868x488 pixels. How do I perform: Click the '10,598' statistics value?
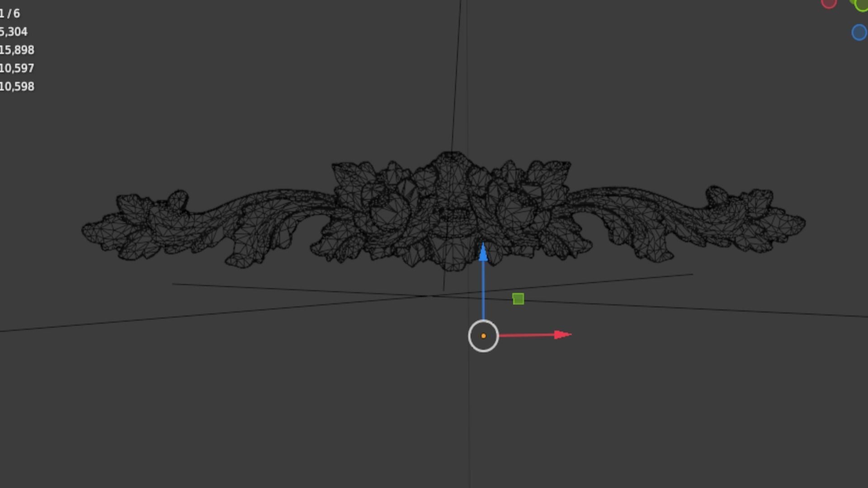point(17,86)
